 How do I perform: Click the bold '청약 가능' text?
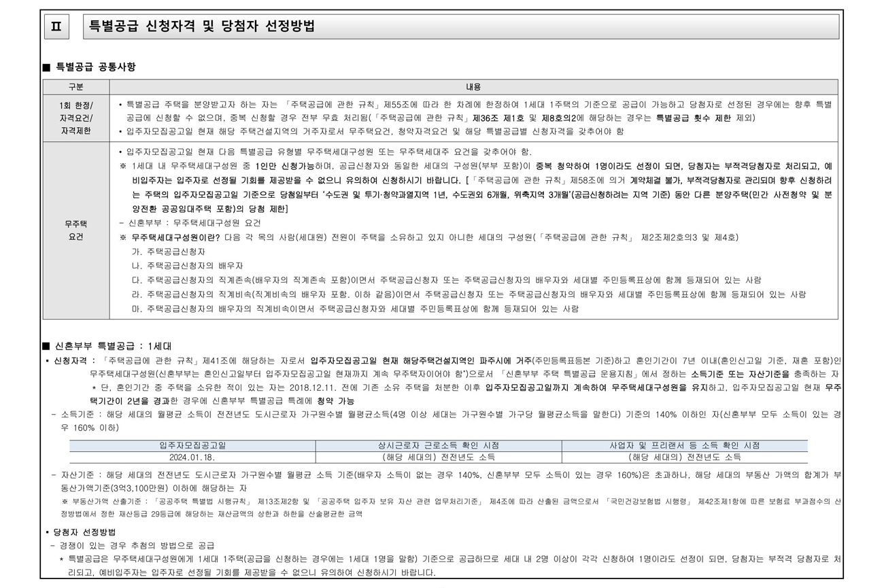coord(335,400)
